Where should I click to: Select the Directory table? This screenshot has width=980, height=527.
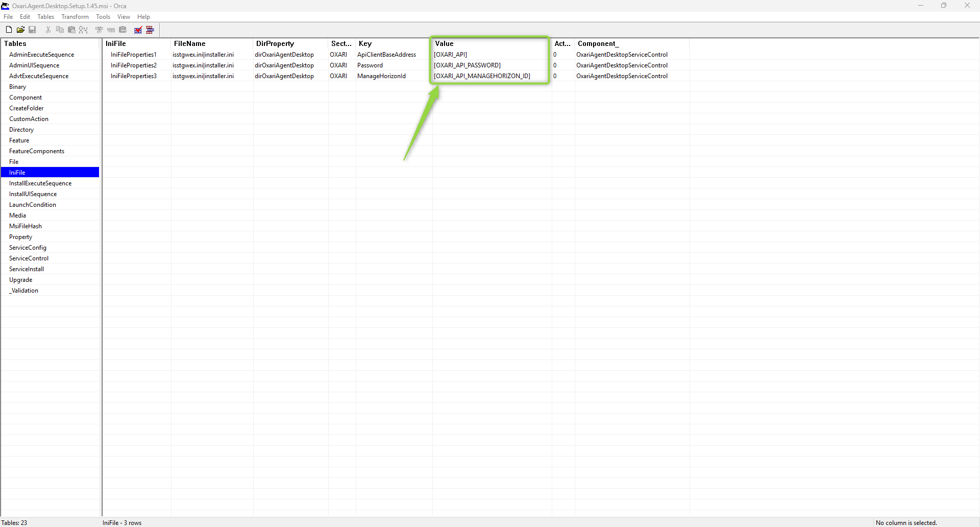click(x=50, y=130)
